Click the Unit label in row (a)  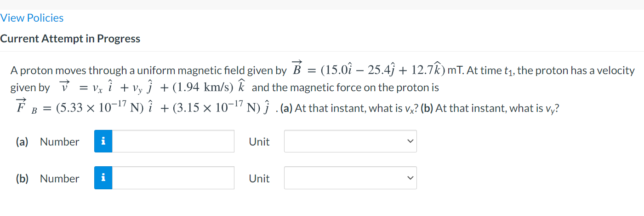coord(259,142)
